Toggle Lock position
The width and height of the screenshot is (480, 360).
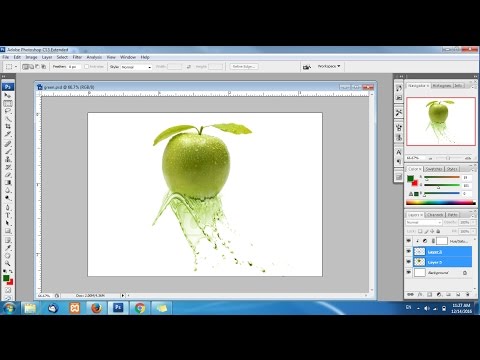point(432,231)
